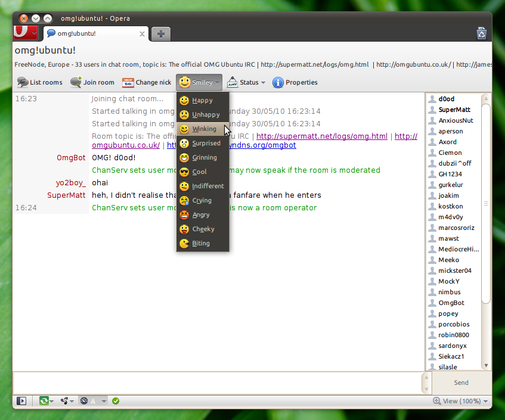Select user GH1234 in user list
This screenshot has width=505, height=420.
tap(454, 174)
